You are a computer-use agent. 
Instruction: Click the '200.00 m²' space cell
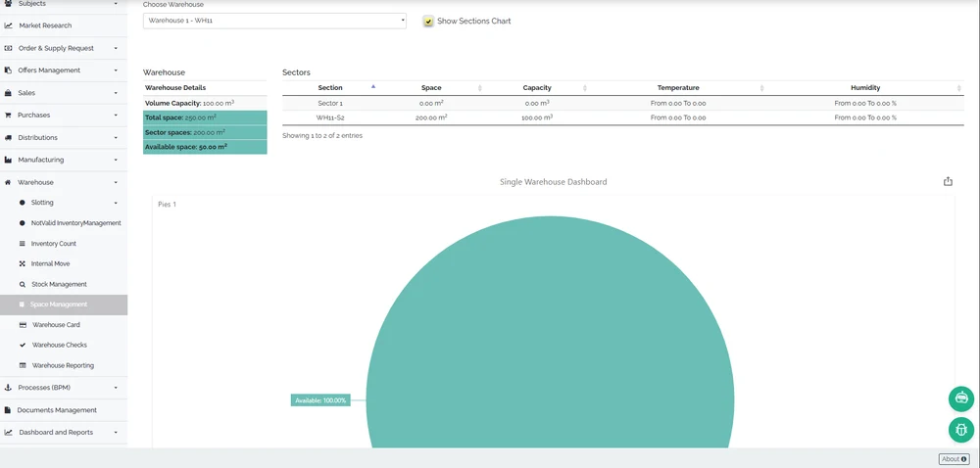coord(431,117)
